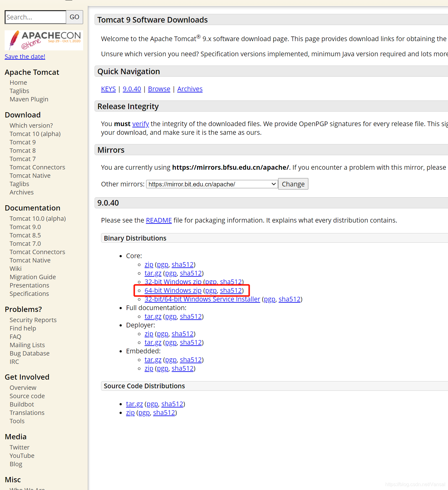The width and height of the screenshot is (448, 490).
Task: Open the Overview link under Get Involved
Action: pos(23,388)
